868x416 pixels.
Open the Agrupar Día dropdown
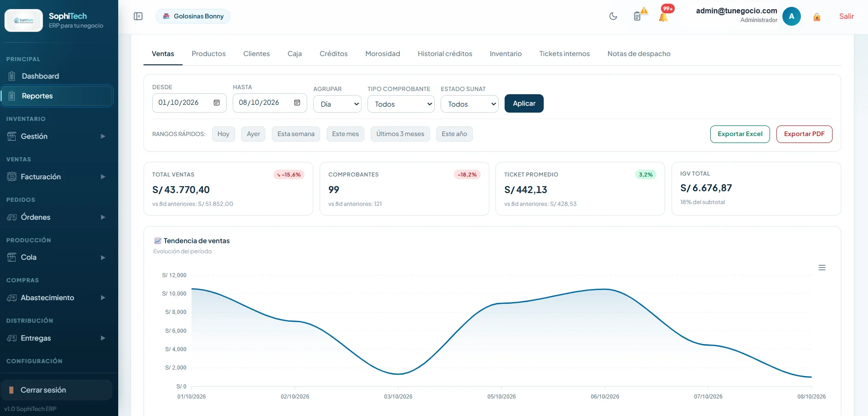click(x=337, y=104)
